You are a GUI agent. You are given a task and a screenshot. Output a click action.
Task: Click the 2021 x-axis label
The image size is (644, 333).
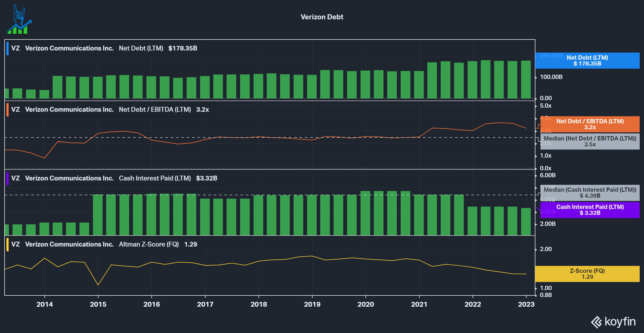point(419,304)
